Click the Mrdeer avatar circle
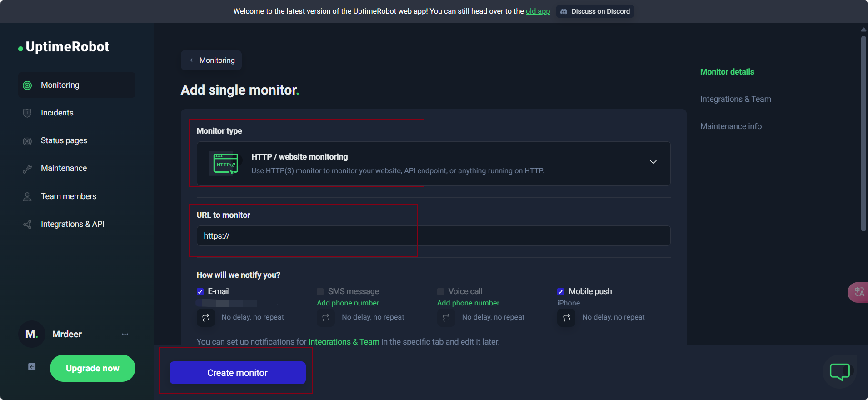The image size is (868, 400). (31, 334)
